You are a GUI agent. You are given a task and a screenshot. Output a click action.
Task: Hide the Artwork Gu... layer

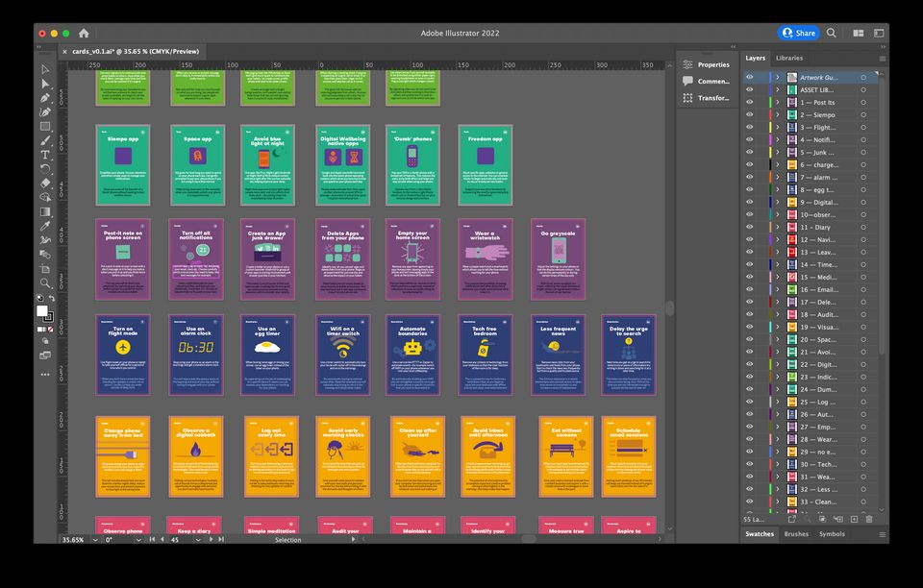click(749, 77)
